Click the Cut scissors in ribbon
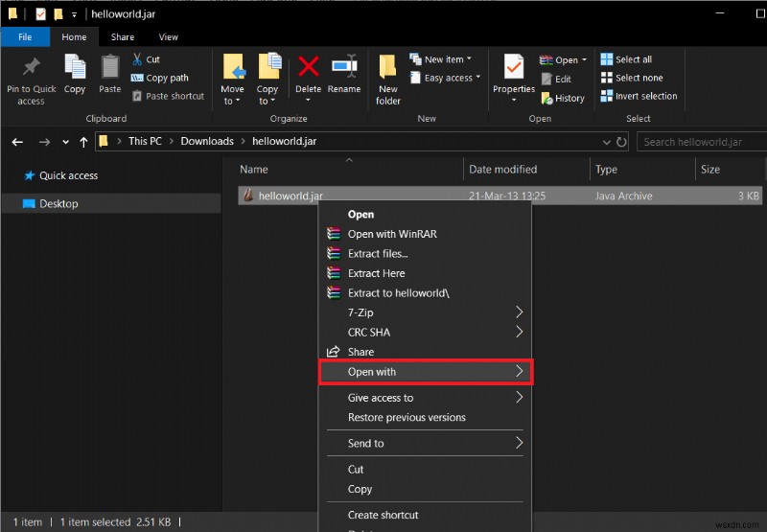Image resolution: width=767 pixels, height=532 pixels. pos(146,59)
